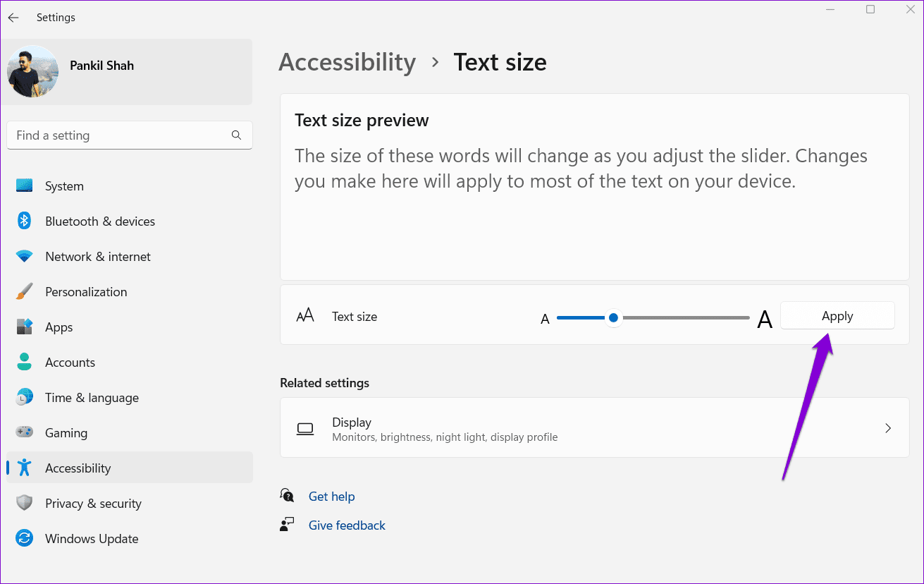Go back with the arrow button
The image size is (924, 584).
point(13,18)
